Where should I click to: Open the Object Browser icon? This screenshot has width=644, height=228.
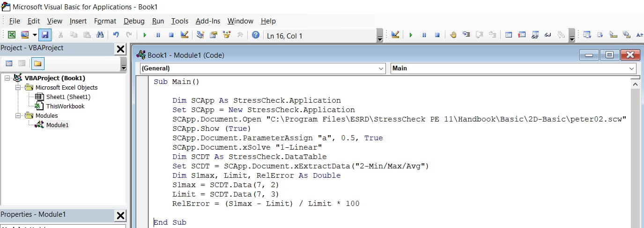point(227,35)
